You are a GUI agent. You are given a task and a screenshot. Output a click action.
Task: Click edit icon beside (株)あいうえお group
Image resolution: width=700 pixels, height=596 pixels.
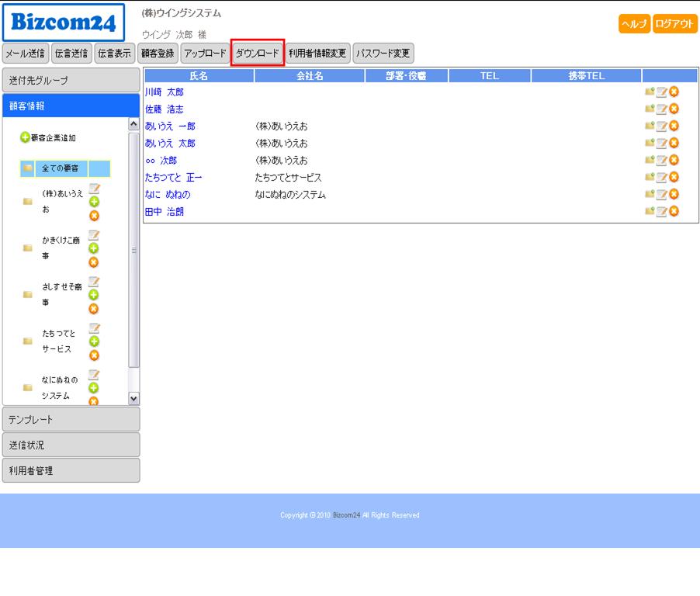94,189
